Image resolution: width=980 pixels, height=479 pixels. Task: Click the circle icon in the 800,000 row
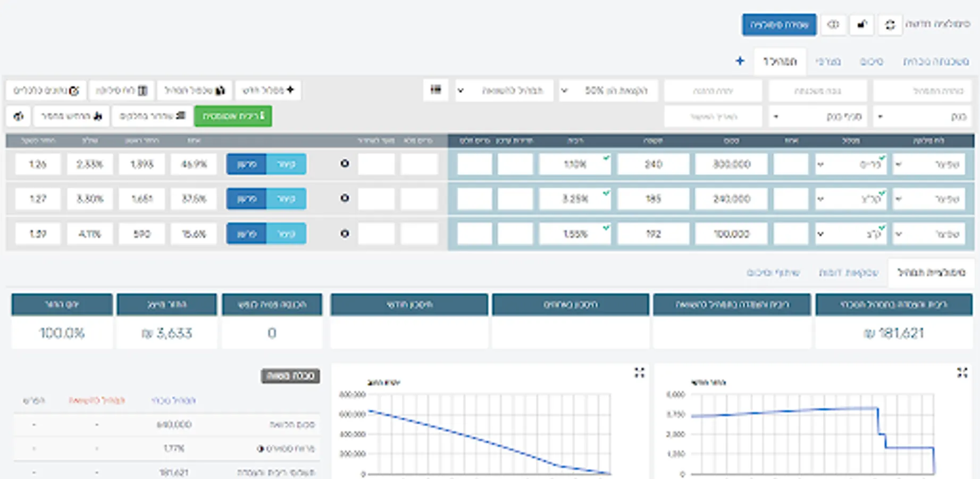click(x=345, y=164)
